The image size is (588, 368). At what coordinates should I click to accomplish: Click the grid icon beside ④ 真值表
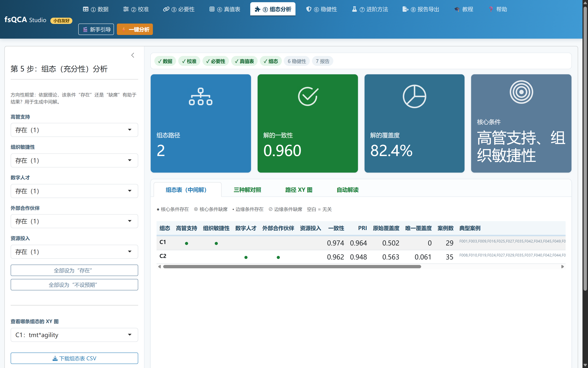coord(212,9)
